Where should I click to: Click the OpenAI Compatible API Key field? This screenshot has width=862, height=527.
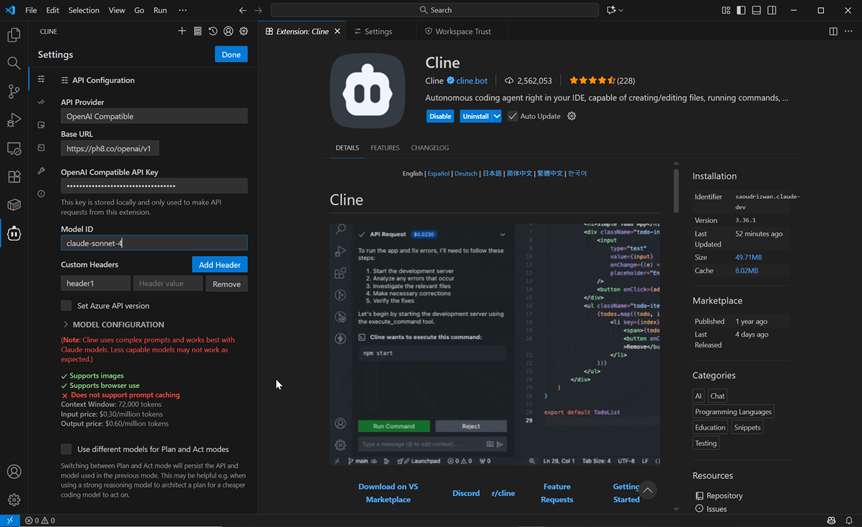click(x=154, y=186)
